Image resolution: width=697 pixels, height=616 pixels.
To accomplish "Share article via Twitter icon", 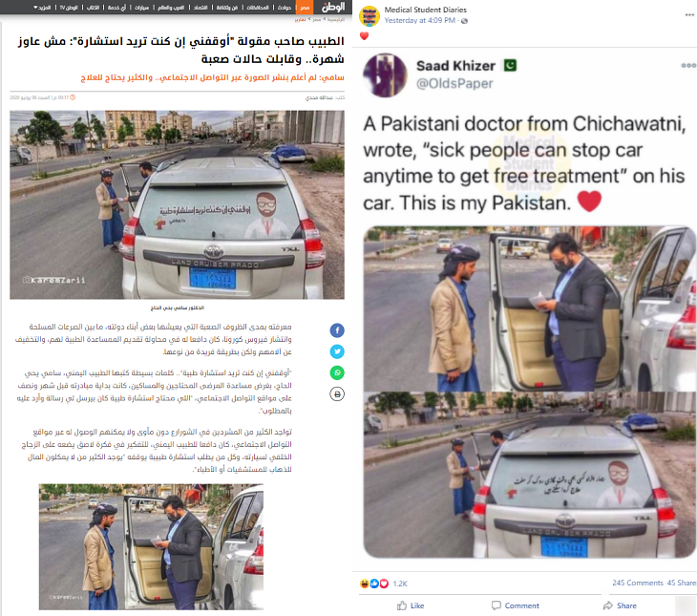I will pyautogui.click(x=337, y=351).
